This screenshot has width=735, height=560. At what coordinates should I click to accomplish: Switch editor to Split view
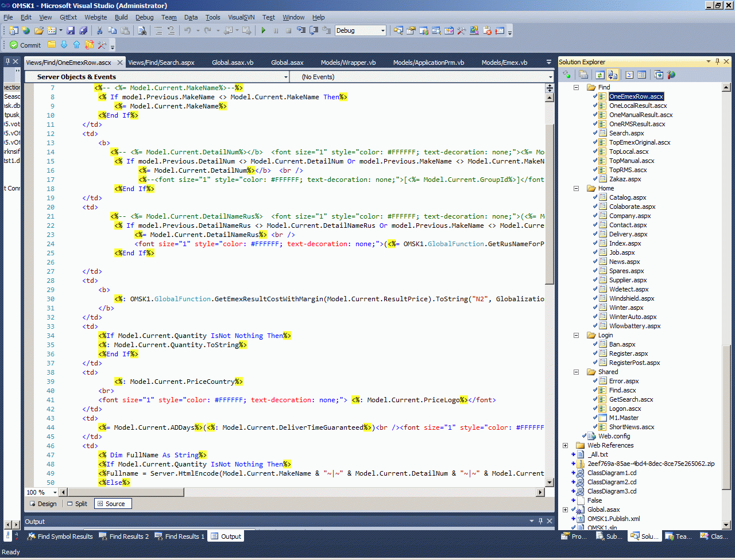coord(77,504)
